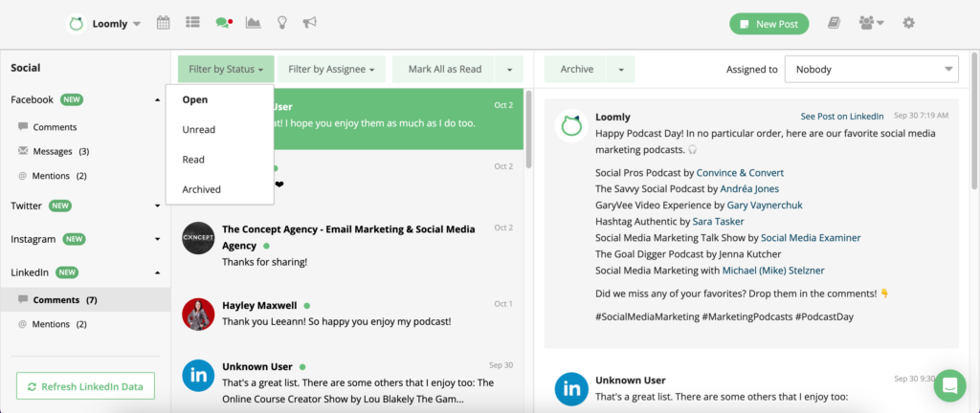
Task: Click the Facebook Comments speech icon
Action: pyautogui.click(x=23, y=126)
